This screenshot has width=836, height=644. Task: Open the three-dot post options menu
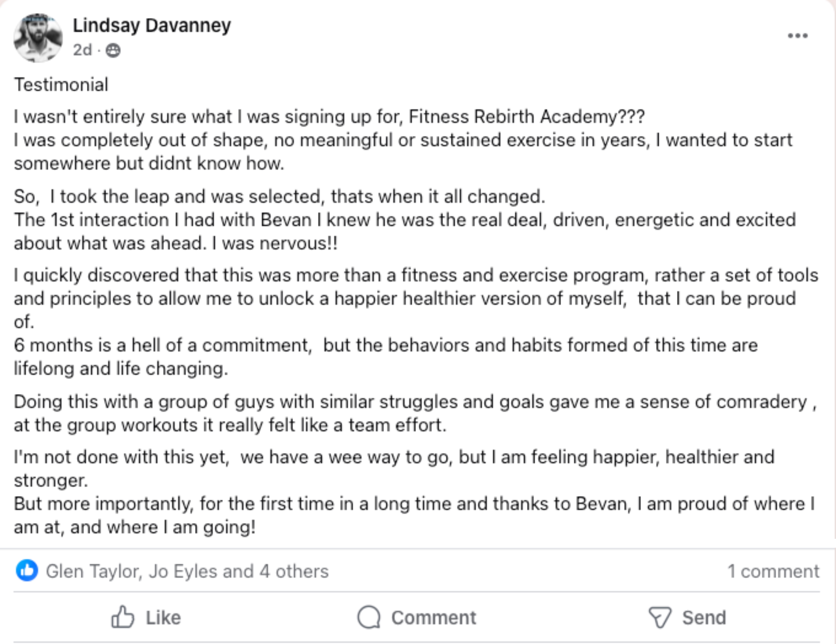point(797,36)
